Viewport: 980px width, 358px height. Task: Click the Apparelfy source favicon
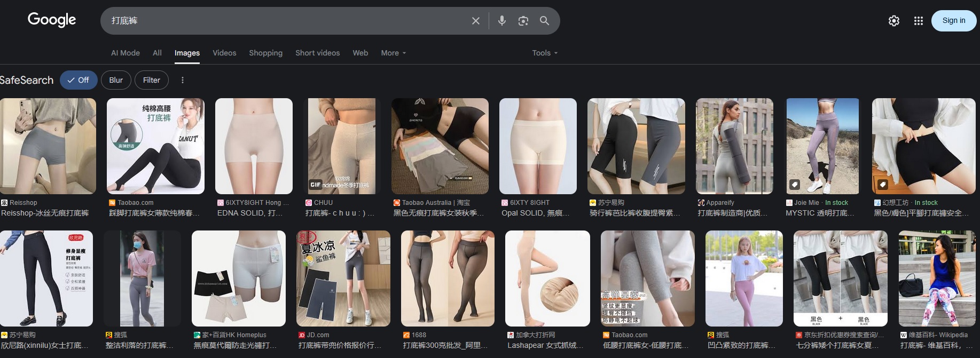click(x=701, y=203)
